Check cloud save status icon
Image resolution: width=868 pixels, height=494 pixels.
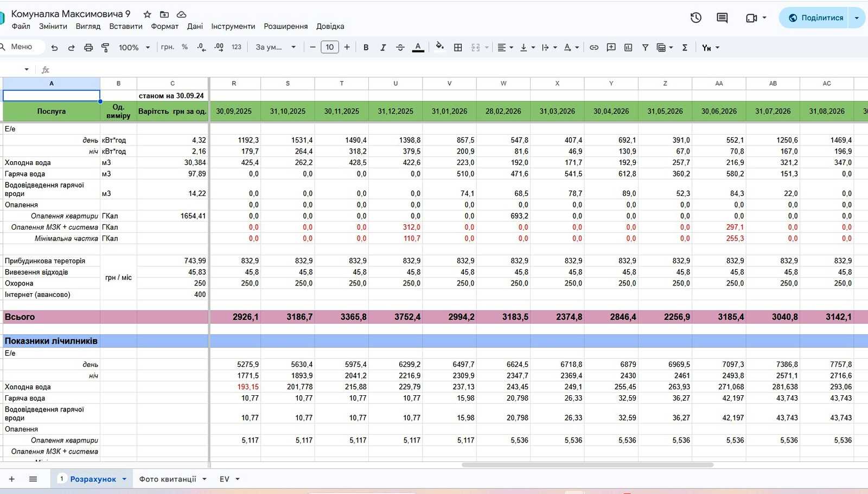182,14
